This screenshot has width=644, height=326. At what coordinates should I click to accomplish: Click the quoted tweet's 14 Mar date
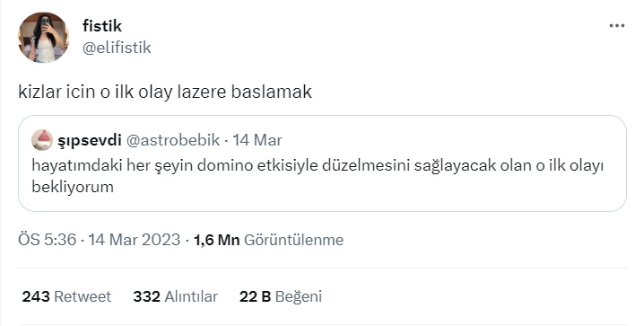tap(257, 141)
